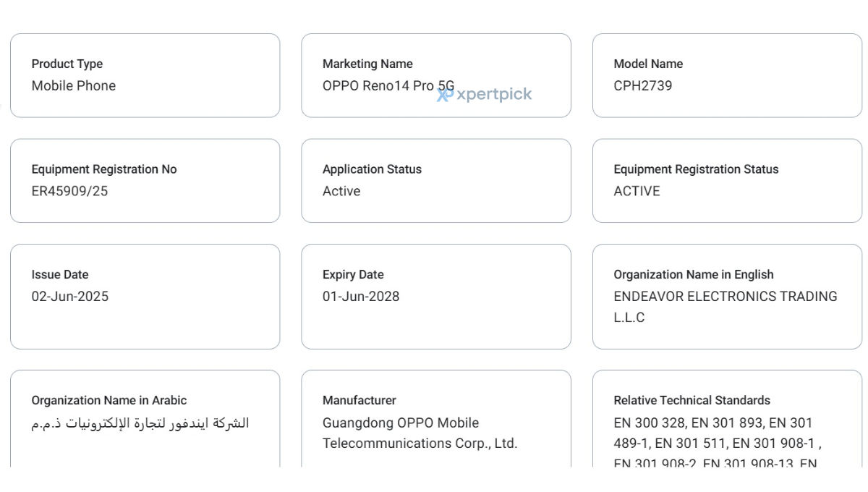This screenshot has height=492, width=868.
Task: Click the Organization Name in Arabic label
Action: click(109, 400)
